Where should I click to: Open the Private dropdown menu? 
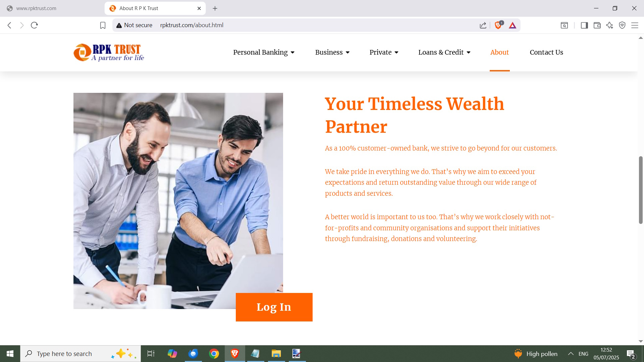pyautogui.click(x=384, y=52)
